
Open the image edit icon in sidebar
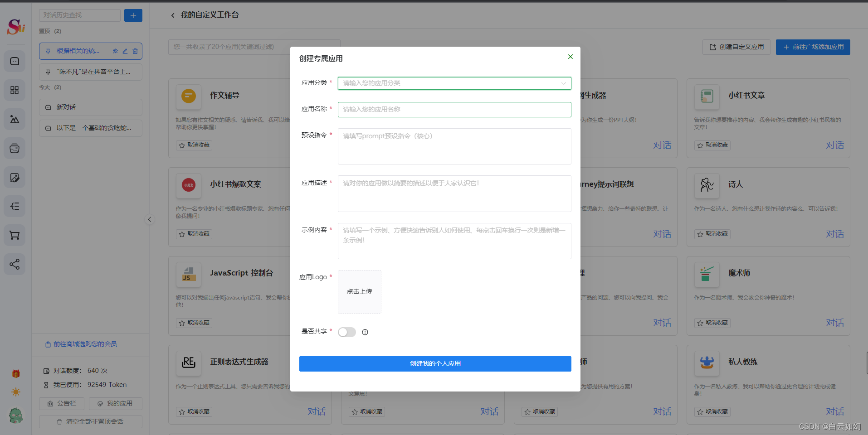(15, 177)
